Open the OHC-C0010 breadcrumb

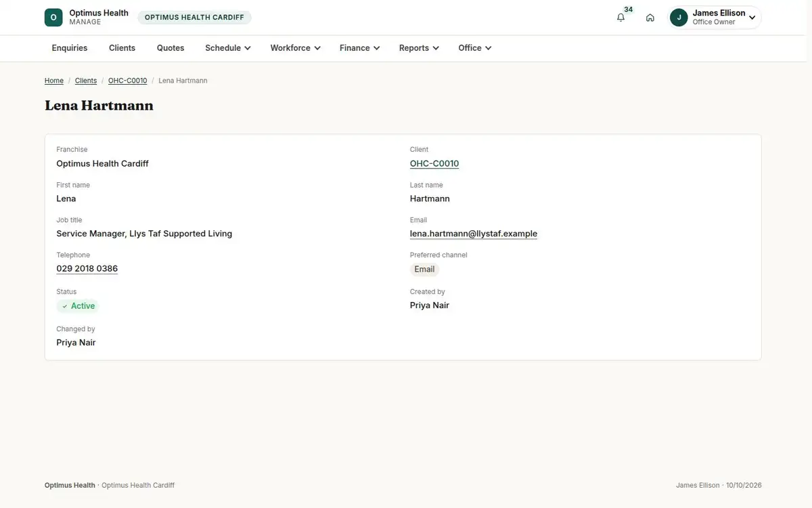click(128, 81)
